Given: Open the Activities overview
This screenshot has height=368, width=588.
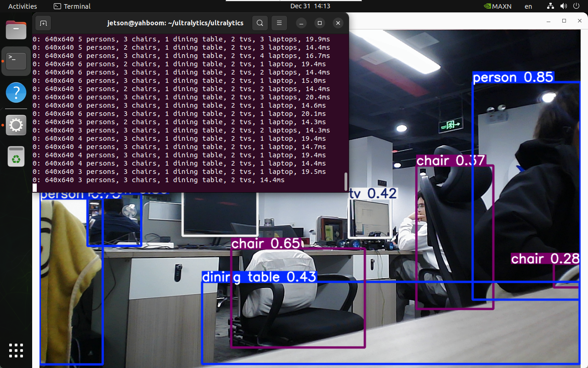Looking at the screenshot, I should pos(23,6).
